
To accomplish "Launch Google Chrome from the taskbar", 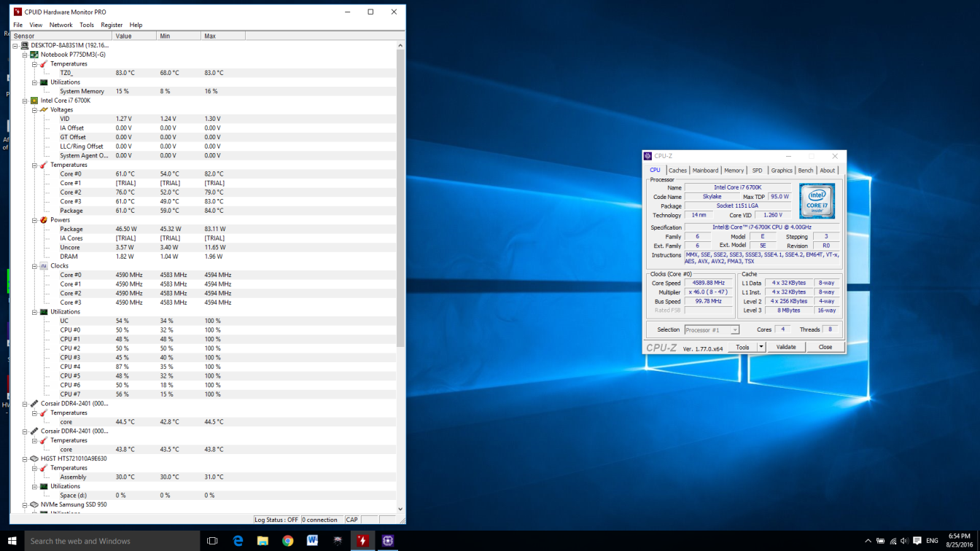I will point(287,541).
